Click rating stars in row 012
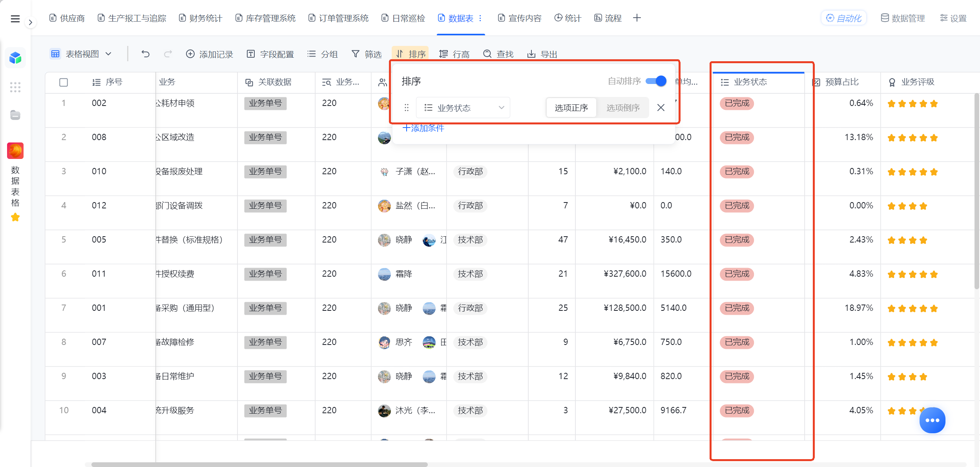The height and width of the screenshot is (467, 980). (907, 206)
